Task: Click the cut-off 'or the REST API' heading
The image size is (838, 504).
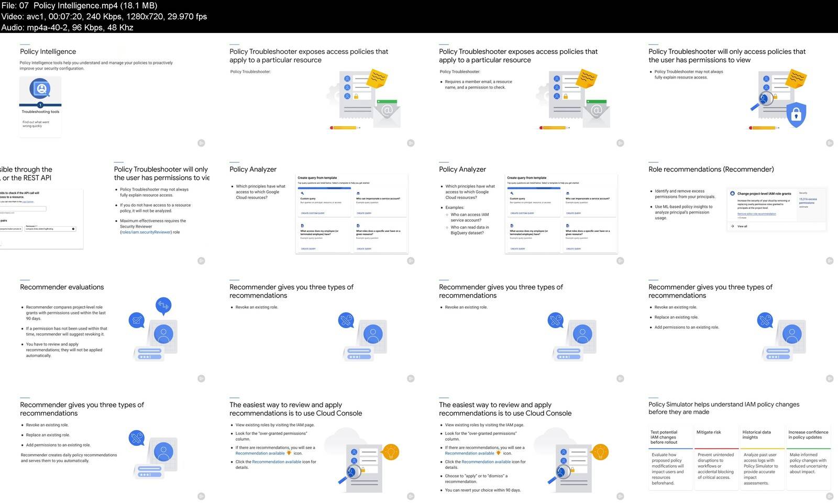Action: 26,177
